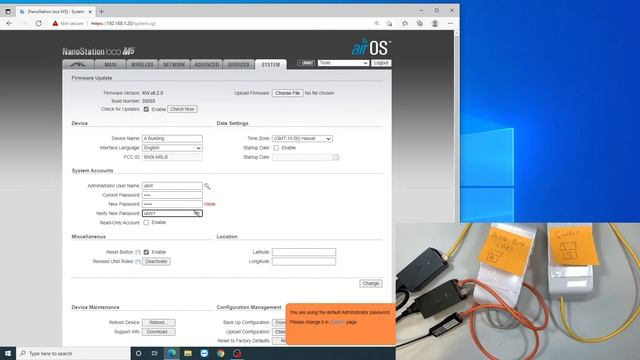Click the Change button
The image size is (640, 360).
(371, 283)
